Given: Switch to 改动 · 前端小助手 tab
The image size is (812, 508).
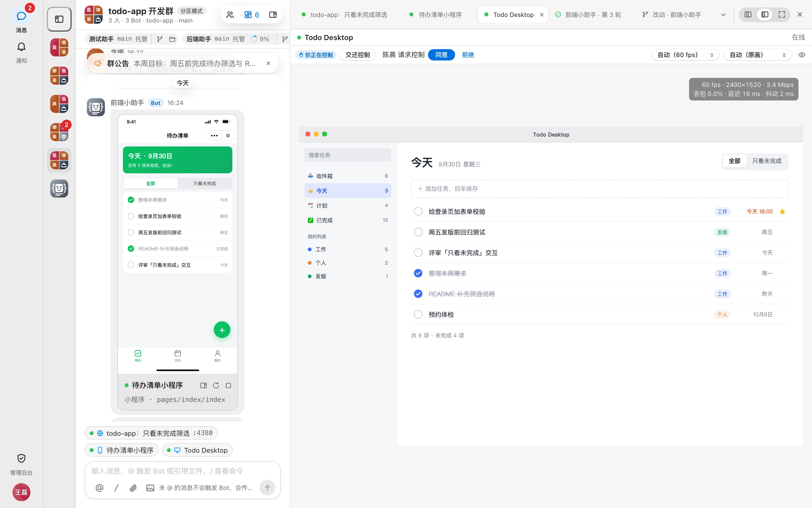Looking at the screenshot, I should tap(672, 15).
